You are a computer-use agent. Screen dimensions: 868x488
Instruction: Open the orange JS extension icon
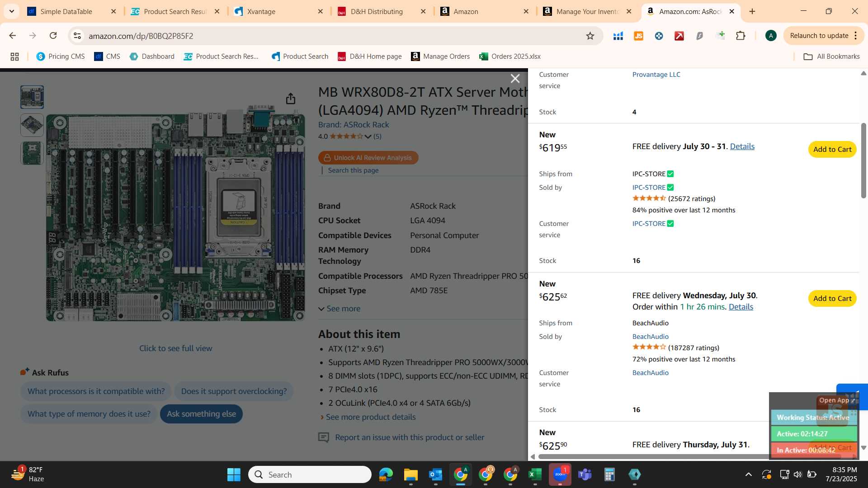(x=638, y=36)
